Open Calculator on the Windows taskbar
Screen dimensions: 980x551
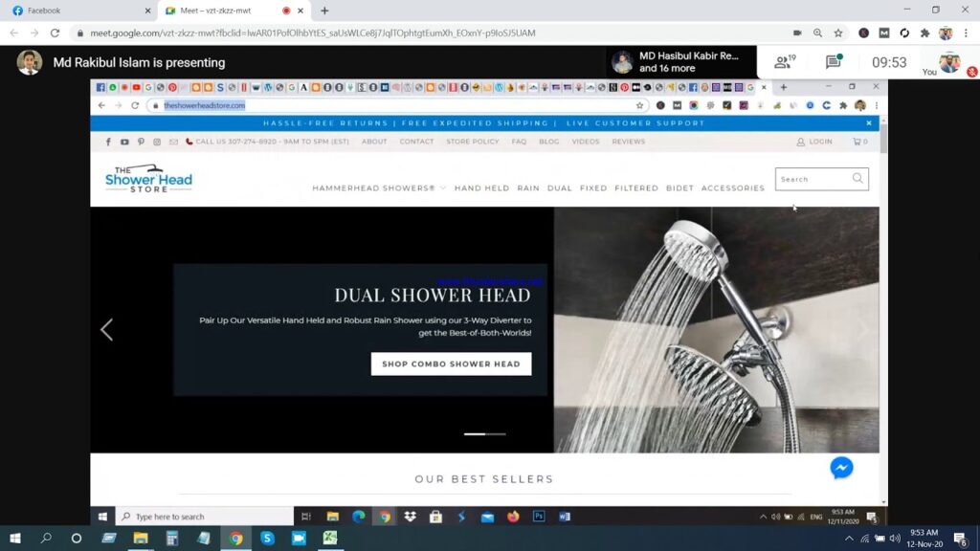(x=172, y=538)
